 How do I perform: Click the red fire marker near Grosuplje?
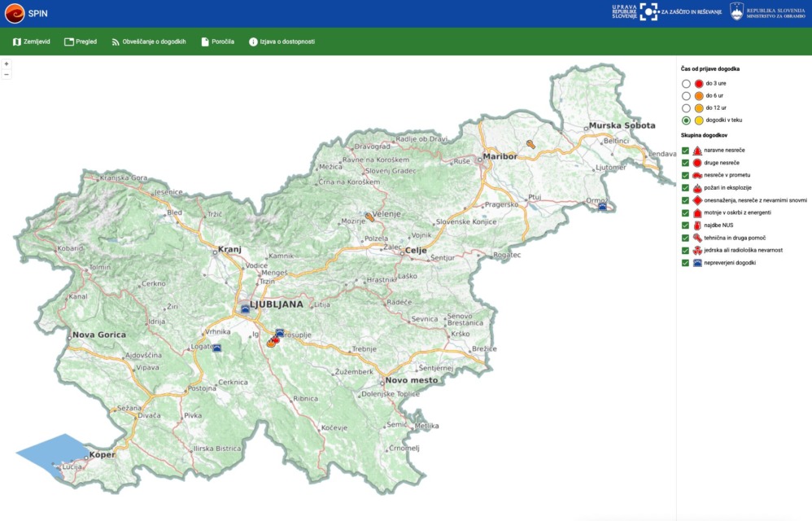click(x=276, y=339)
